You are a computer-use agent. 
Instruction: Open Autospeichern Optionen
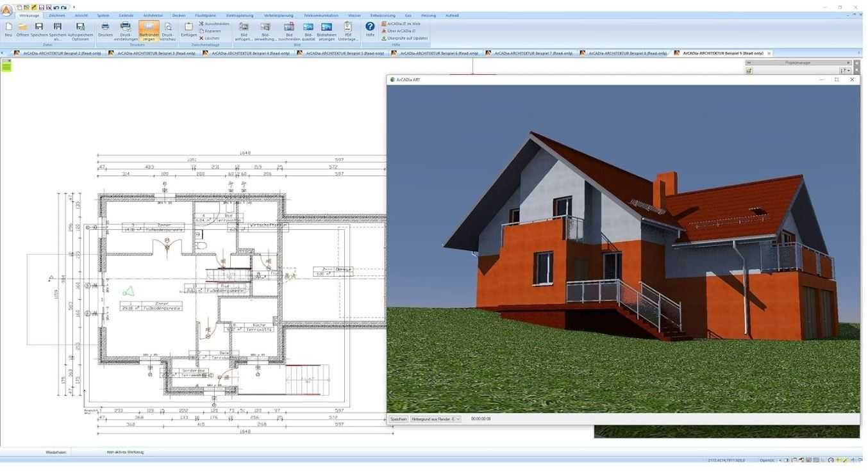[80, 32]
